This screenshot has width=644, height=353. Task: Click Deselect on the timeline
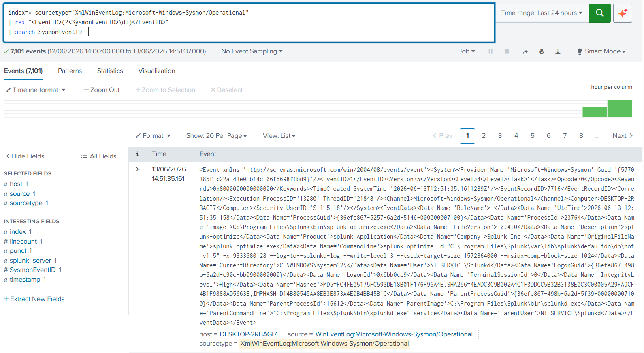227,90
